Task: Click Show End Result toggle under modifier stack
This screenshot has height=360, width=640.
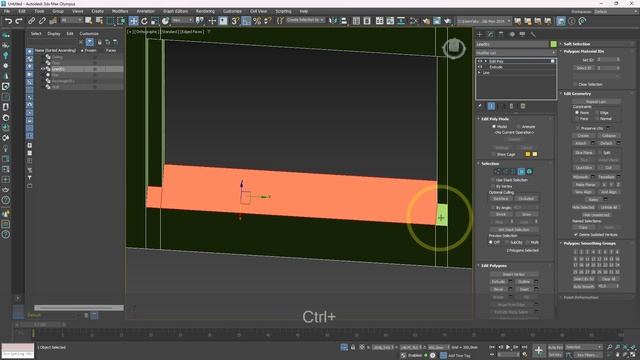Action: [x=491, y=106]
